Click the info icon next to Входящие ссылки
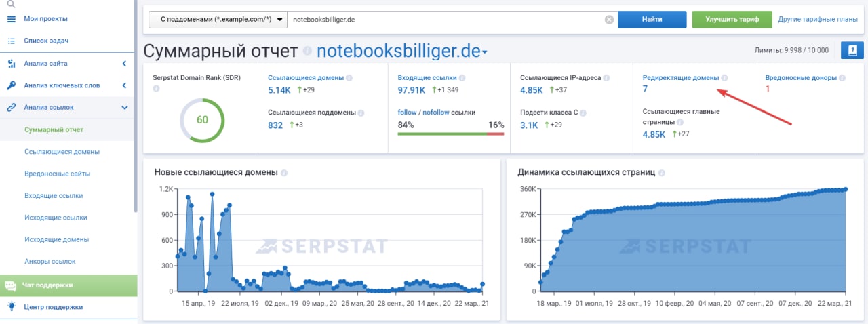 [x=462, y=78]
